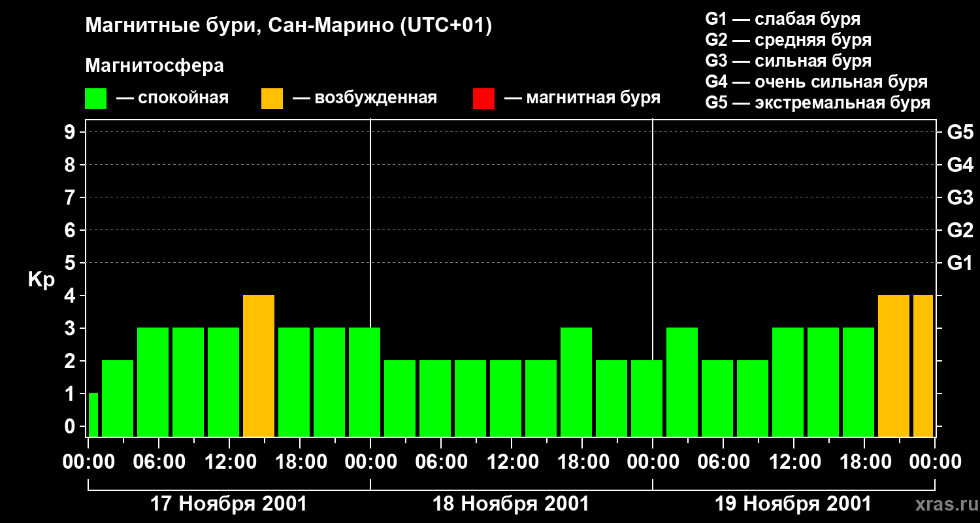
Task: Click the '12:00' time label above 18 Ноября
Action: [x=512, y=462]
